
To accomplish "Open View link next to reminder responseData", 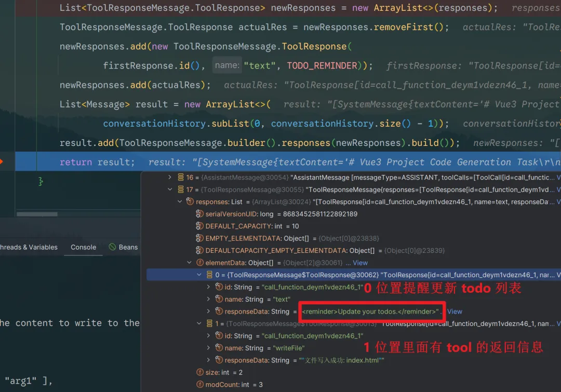I will pos(455,312).
